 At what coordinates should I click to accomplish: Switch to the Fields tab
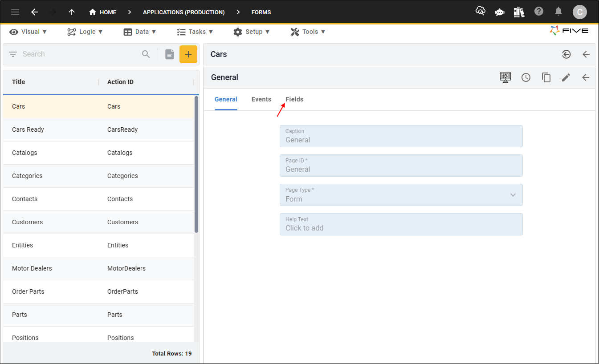tap(294, 99)
